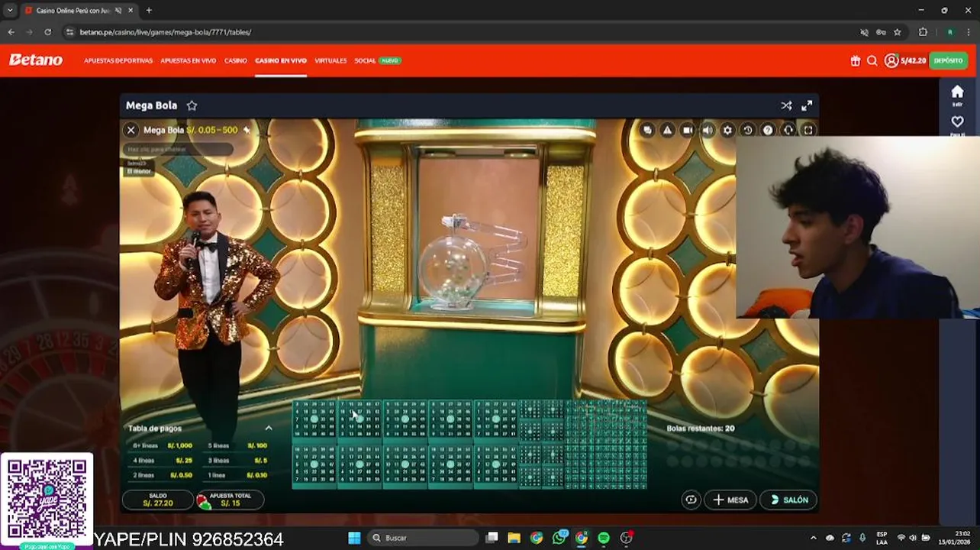The height and width of the screenshot is (550, 980).
Task: Select CASINO EN VIVO tab
Action: point(281,60)
